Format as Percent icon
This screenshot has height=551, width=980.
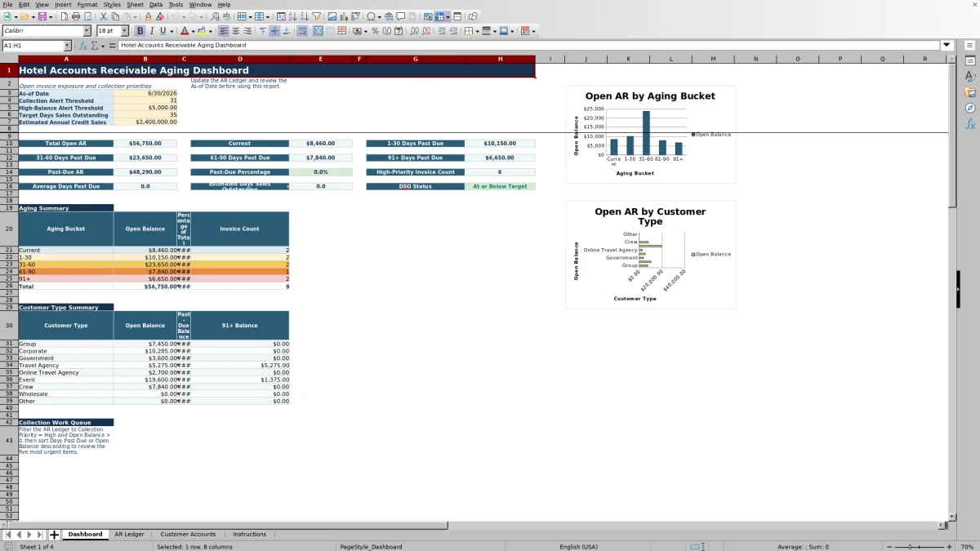pyautogui.click(x=375, y=31)
